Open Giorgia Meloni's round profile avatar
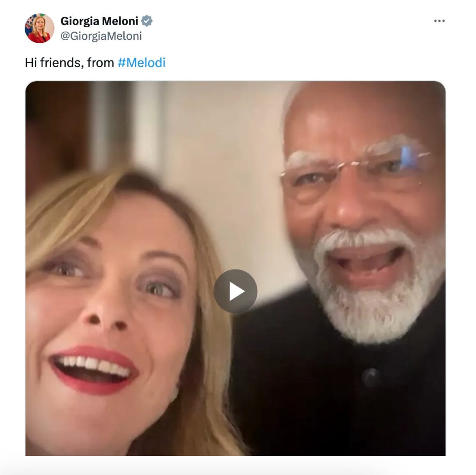Image resolution: width=476 pixels, height=475 pixels. 39,28
